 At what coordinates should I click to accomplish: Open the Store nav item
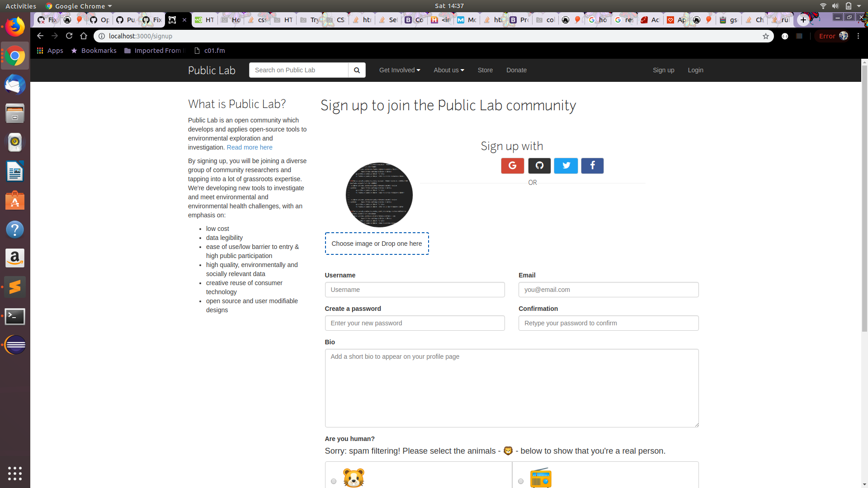pyautogui.click(x=485, y=70)
